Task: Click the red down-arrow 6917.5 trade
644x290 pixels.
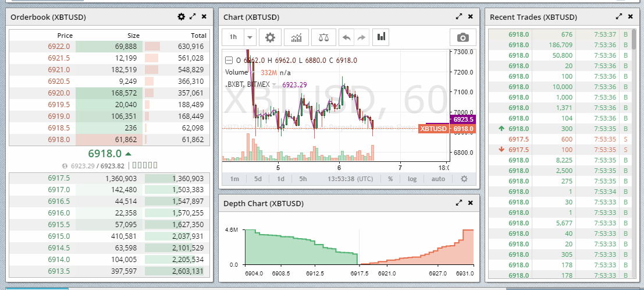Action: pyautogui.click(x=560, y=150)
